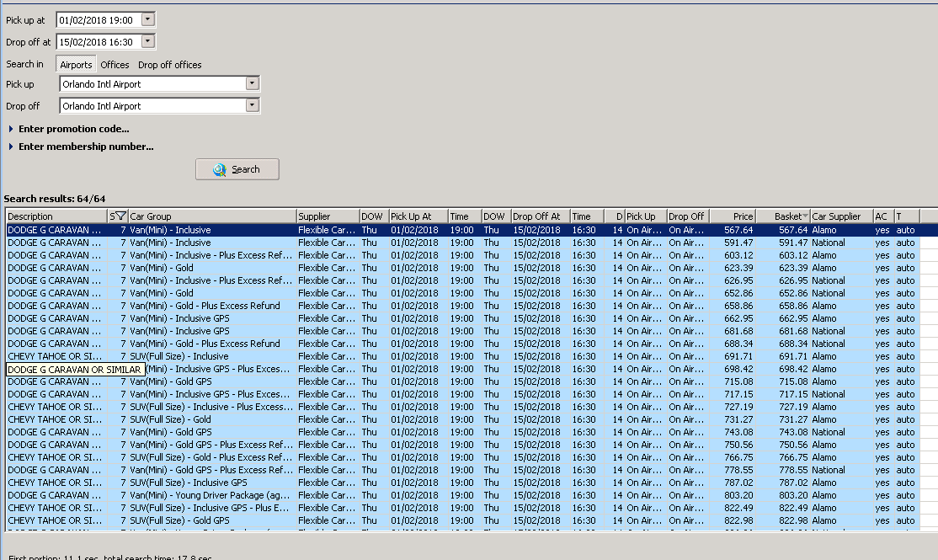Click the Search button
Screen dimensions: 938x560
point(237,169)
